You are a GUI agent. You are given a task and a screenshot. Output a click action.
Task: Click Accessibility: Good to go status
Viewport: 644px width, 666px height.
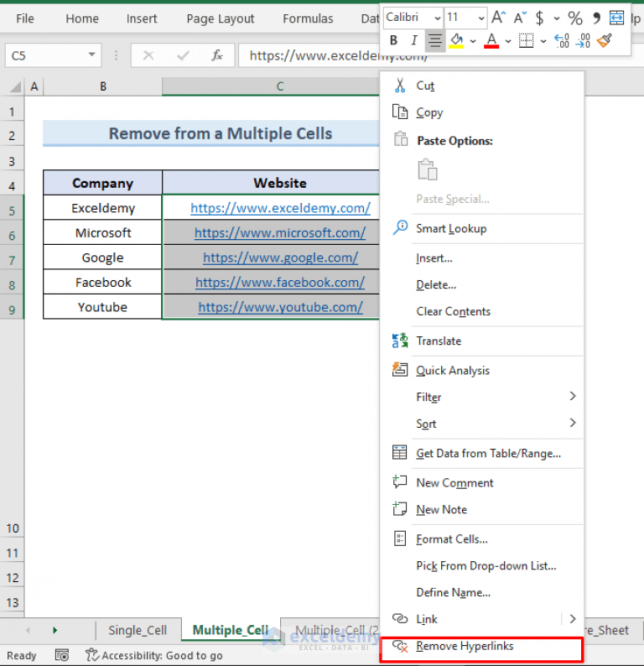click(x=154, y=655)
